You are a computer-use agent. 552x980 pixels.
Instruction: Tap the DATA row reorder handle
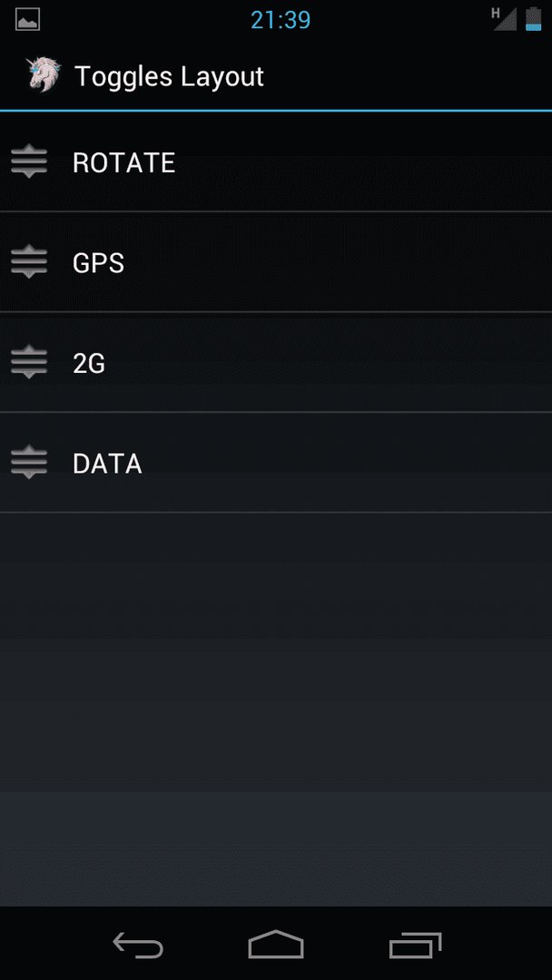click(x=29, y=462)
